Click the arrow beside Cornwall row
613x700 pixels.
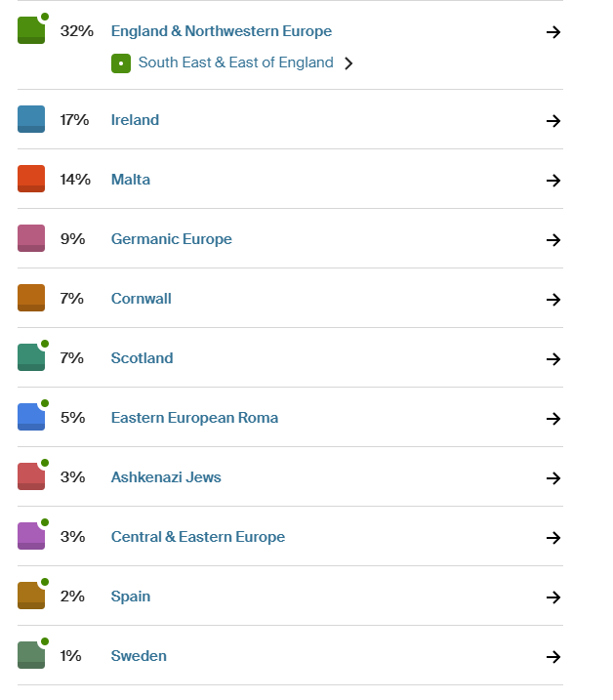(553, 299)
